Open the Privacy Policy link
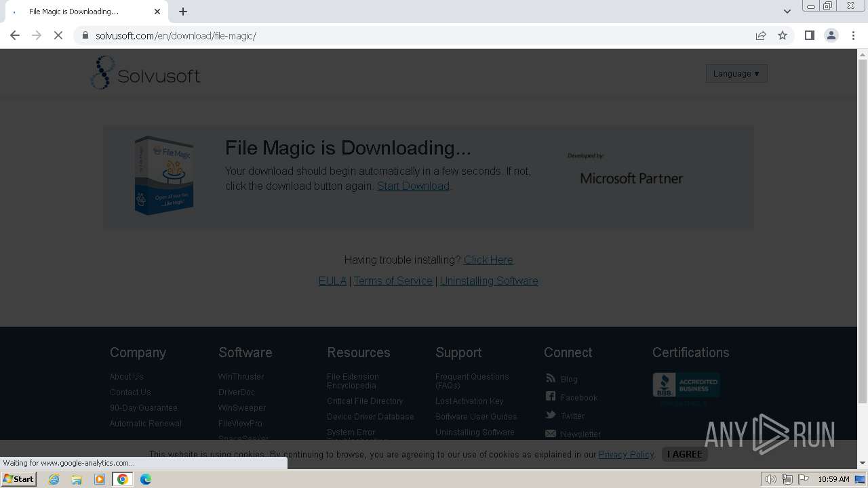Image resolution: width=868 pixels, height=488 pixels. click(x=626, y=454)
